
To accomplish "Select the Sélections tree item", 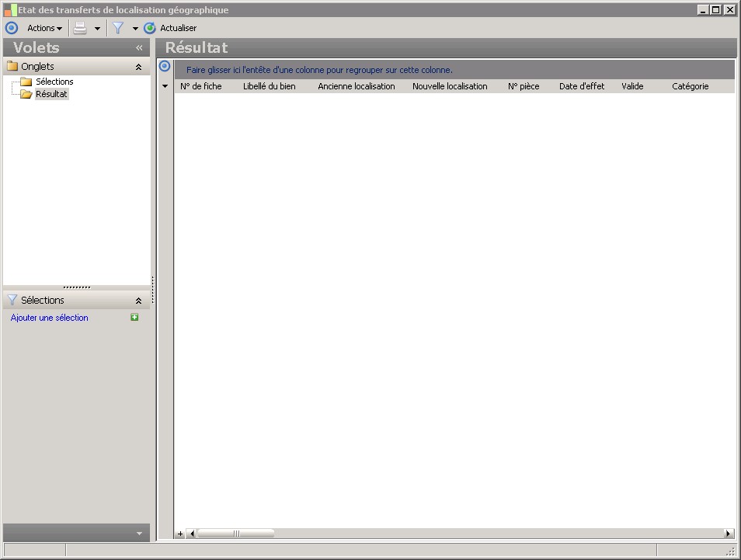I will (x=54, y=82).
